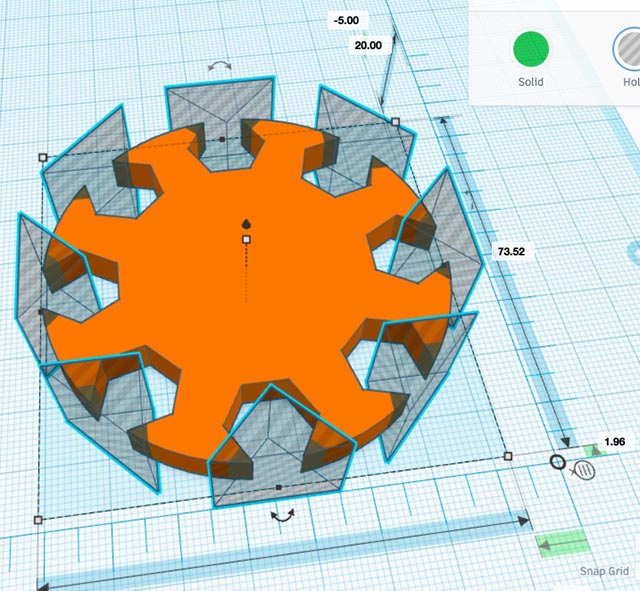Edit the 20.00 dimension value
Screen dimensions: 640x591
click(x=366, y=45)
